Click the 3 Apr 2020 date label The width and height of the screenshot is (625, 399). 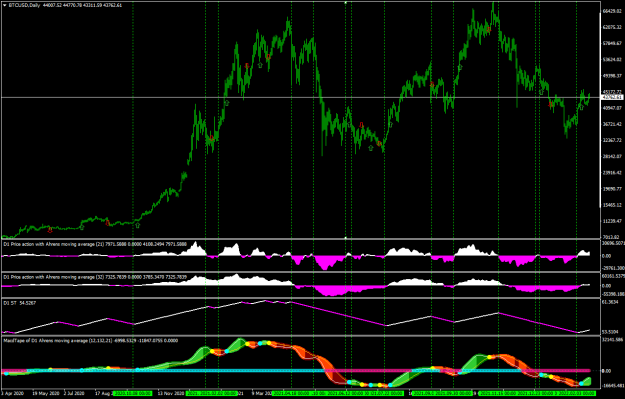(13, 393)
